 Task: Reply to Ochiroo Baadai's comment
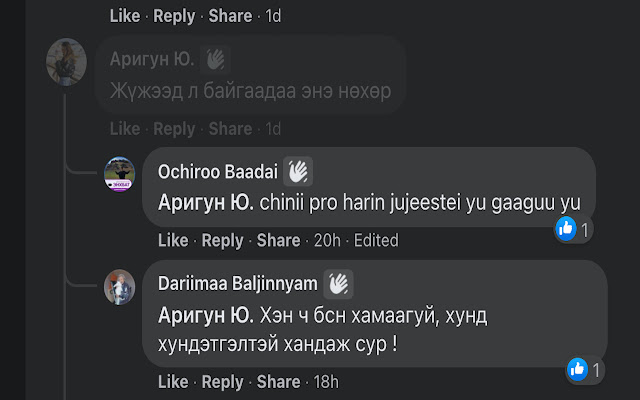(x=222, y=240)
